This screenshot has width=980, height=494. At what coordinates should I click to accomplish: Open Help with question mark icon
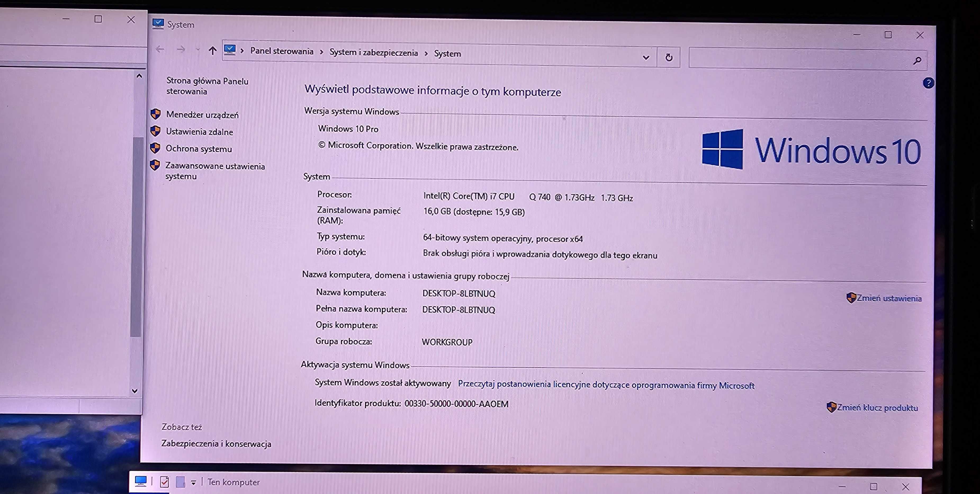(928, 83)
